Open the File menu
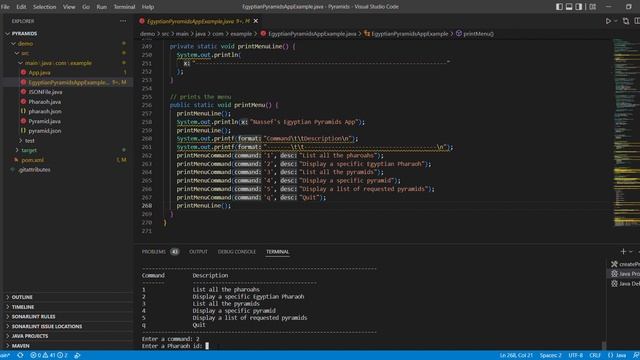Image resolution: width=640 pixels, height=360 pixels. tap(5, 7)
